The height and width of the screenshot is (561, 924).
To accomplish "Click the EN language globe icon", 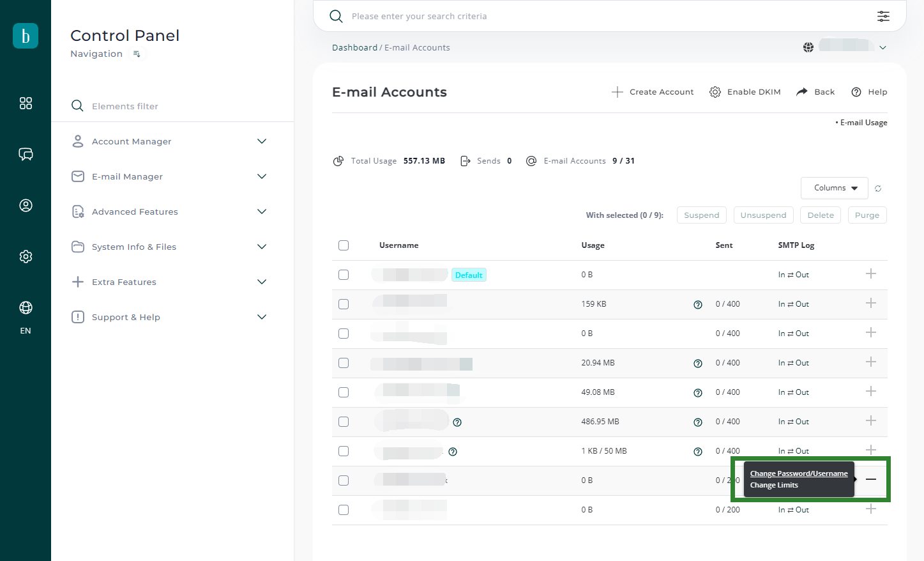I will tap(26, 308).
